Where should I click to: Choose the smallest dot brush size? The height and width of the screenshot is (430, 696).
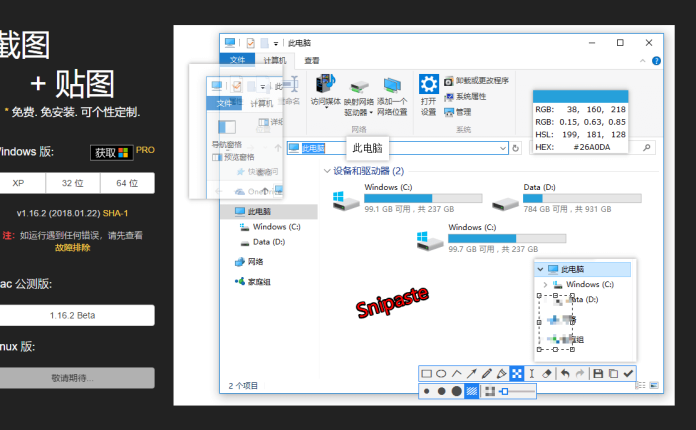coord(427,391)
